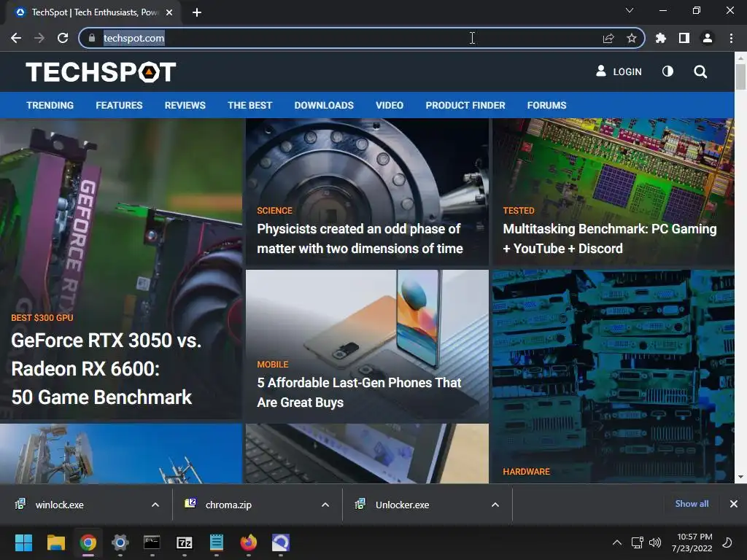This screenshot has width=747, height=560.
Task: Expand options for chroma.zip download
Action: click(x=325, y=505)
